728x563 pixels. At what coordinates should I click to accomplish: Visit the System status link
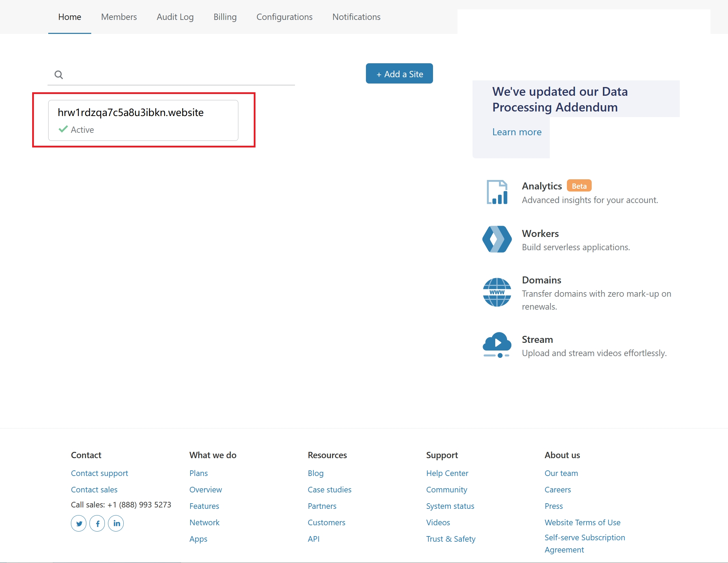(x=450, y=506)
